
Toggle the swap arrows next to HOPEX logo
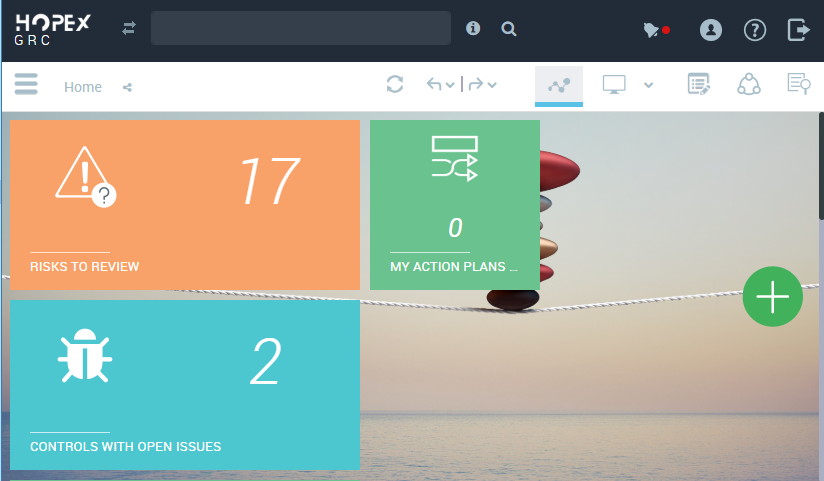(128, 29)
